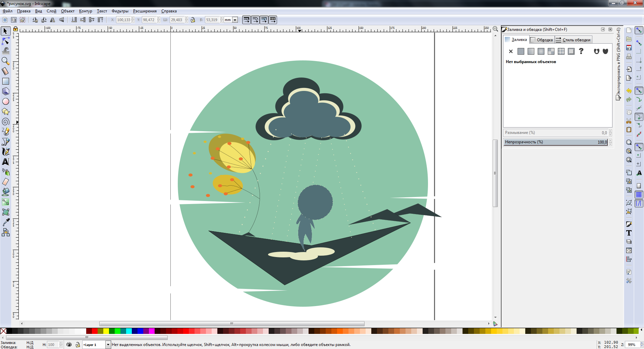Toggle the width/height ratio lock
The width and height of the screenshot is (644, 349).
pos(193,20)
